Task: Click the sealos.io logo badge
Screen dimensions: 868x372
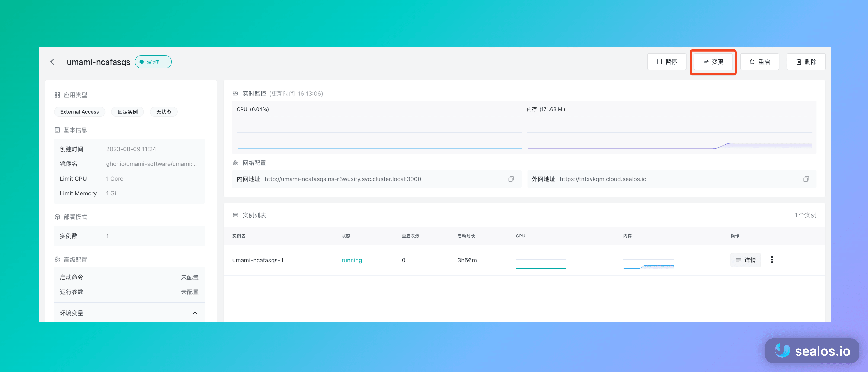Action: (812, 351)
